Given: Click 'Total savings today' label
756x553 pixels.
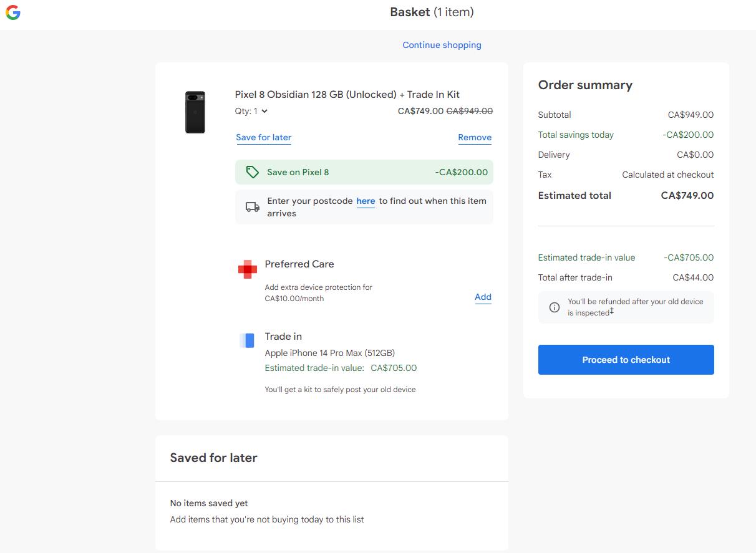Looking at the screenshot, I should tap(576, 135).
